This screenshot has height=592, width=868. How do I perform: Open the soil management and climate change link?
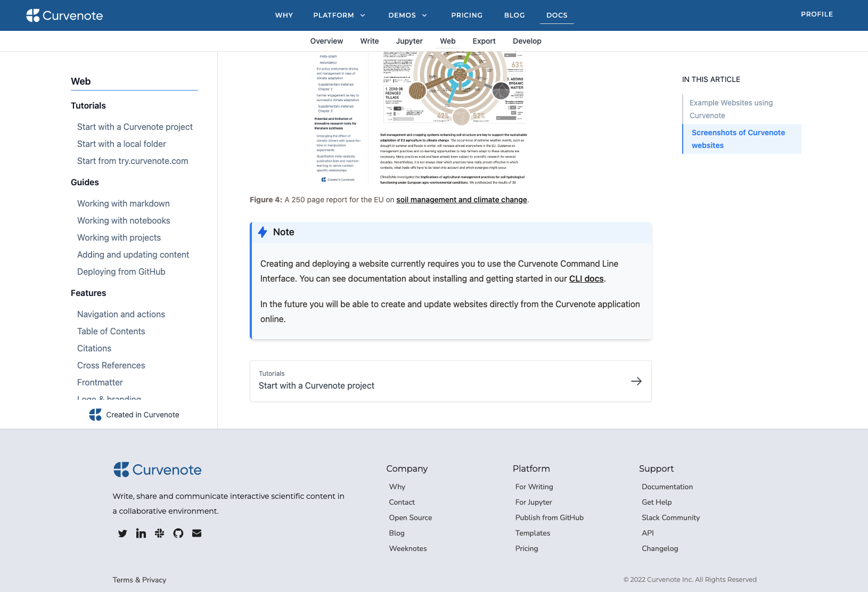(461, 200)
